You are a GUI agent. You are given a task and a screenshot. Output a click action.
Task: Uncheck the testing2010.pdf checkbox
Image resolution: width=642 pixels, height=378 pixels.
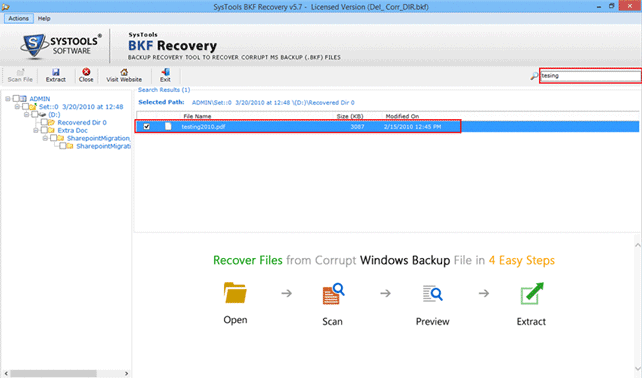tap(147, 127)
